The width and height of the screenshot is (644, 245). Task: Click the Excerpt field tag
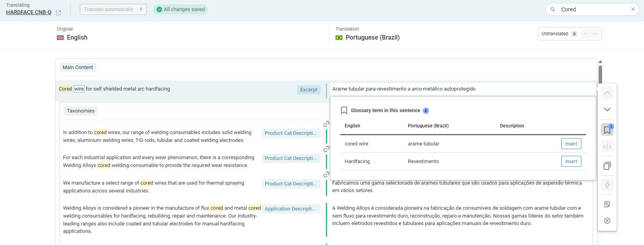(x=308, y=90)
